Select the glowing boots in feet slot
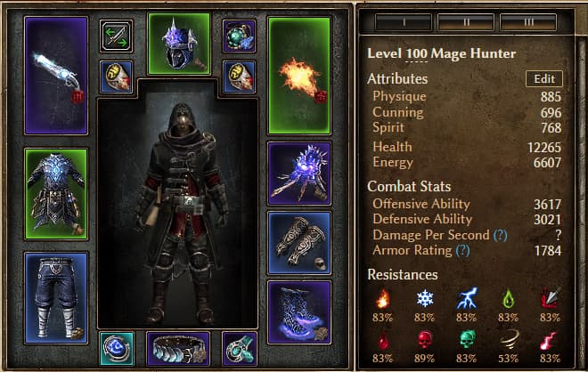Screen dimensions: 588x372 click(299, 312)
